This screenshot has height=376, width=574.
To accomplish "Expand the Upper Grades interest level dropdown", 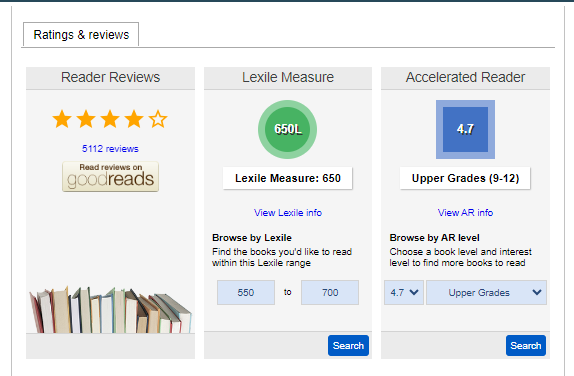I will coord(486,293).
